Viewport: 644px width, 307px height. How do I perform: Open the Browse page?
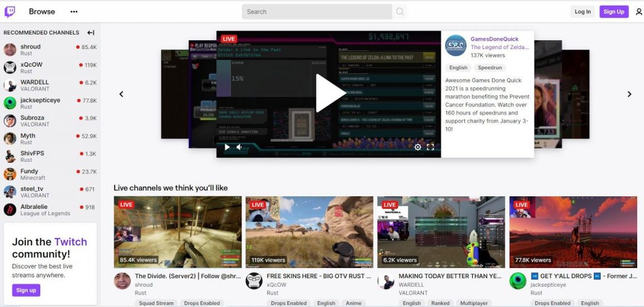(x=42, y=11)
